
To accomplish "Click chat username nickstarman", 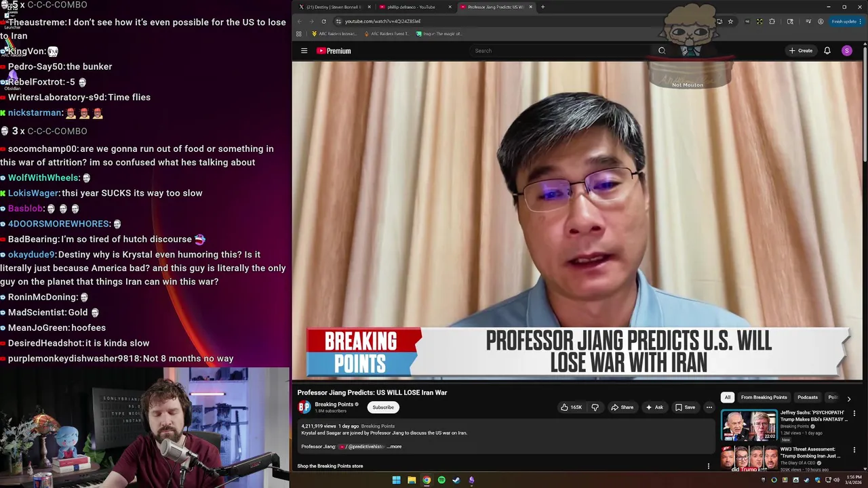I will (35, 113).
